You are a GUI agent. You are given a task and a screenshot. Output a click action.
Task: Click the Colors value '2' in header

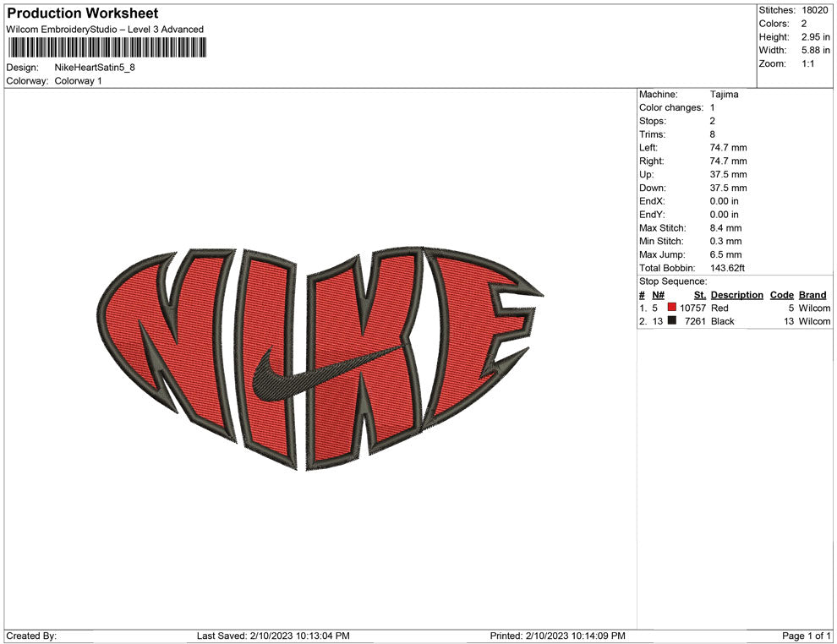804,24
